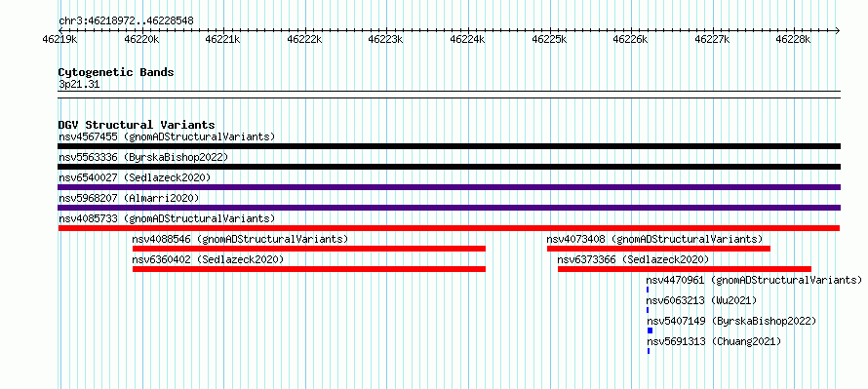Click the 46219k ruler label
Screen dimensions: 868x389
point(59,39)
